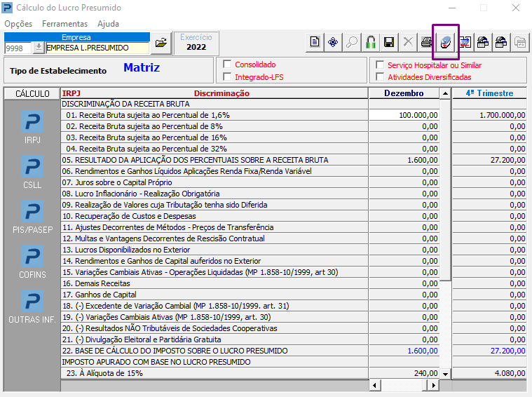Select row 16. Demais Receitas
This screenshot has width=532, height=397.
(214, 283)
